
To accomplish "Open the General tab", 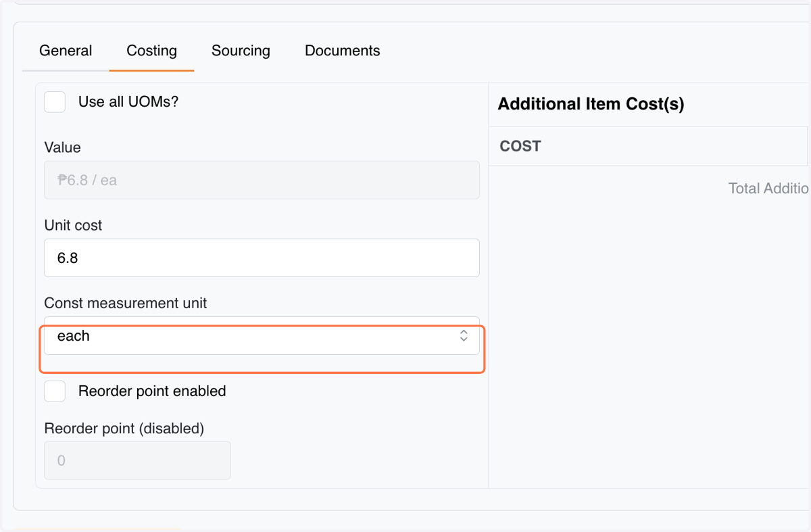I will [66, 51].
